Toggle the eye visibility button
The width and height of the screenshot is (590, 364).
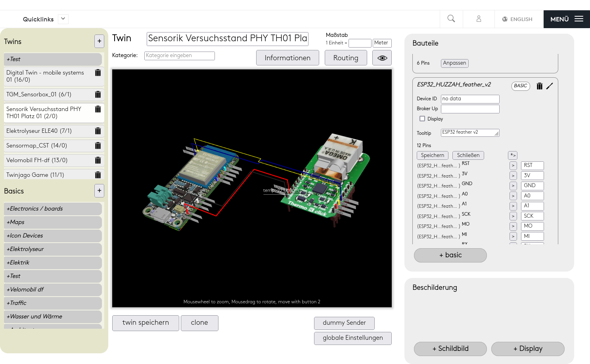coord(382,58)
